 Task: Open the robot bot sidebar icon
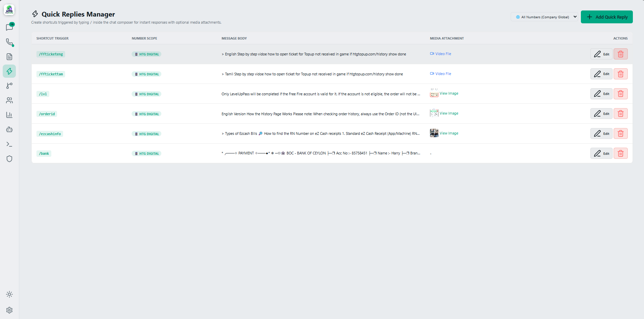[x=9, y=129]
